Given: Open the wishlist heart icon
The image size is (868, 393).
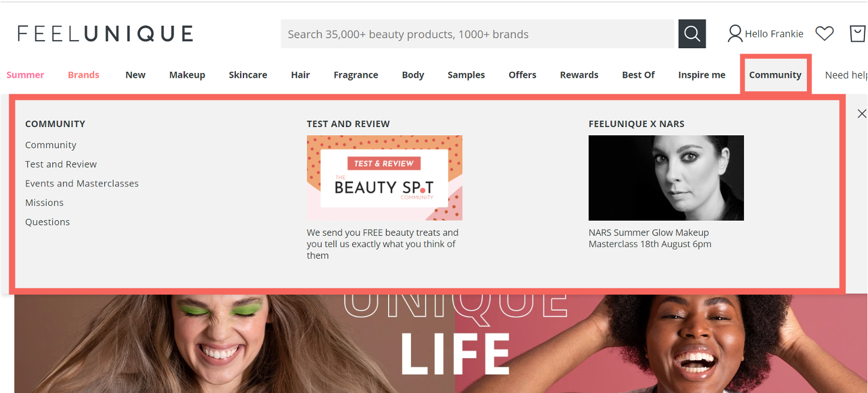Looking at the screenshot, I should pos(824,34).
